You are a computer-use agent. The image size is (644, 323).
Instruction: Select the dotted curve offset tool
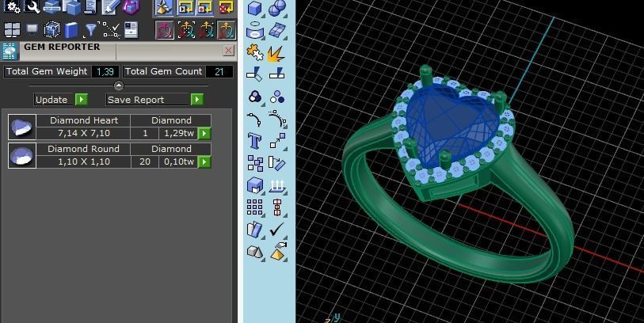277,119
